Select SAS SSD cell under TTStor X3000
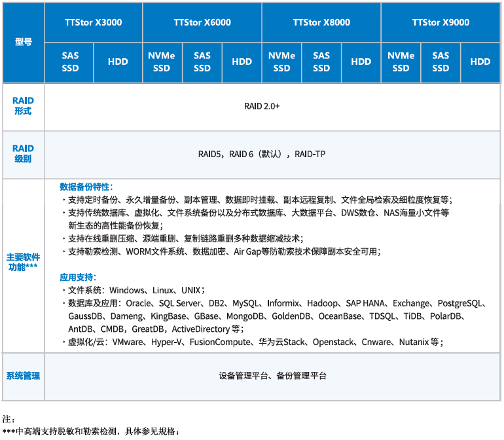Screen dimensions: 504x440 click(x=69, y=62)
